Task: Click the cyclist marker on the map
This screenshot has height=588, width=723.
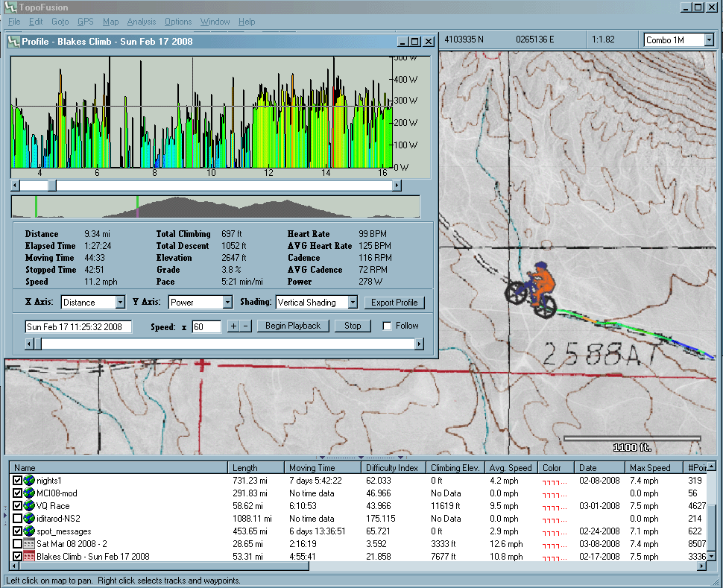Action: (x=531, y=290)
